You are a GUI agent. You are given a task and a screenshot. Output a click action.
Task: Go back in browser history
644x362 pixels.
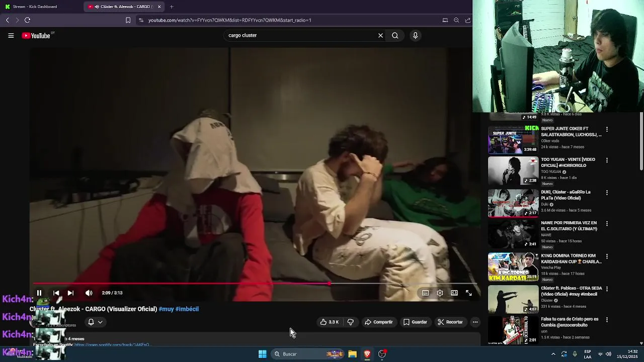(x=8, y=20)
